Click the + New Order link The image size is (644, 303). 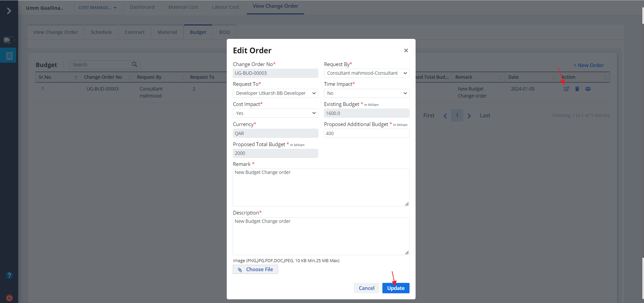pyautogui.click(x=588, y=65)
